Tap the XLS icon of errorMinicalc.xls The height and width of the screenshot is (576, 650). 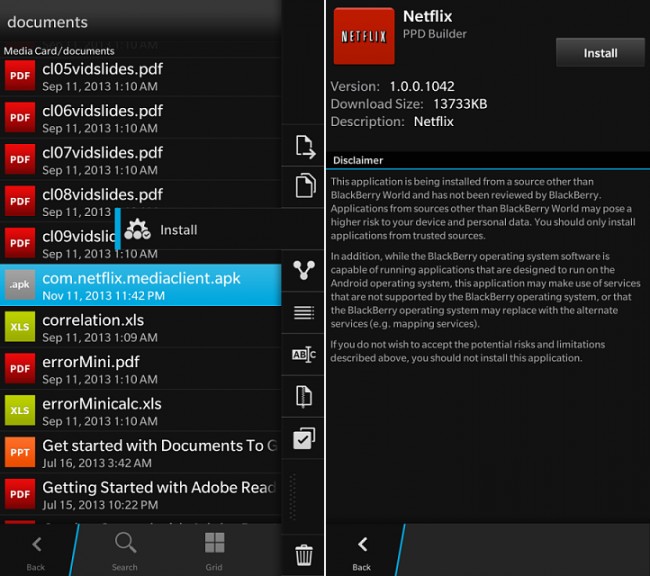click(x=20, y=411)
